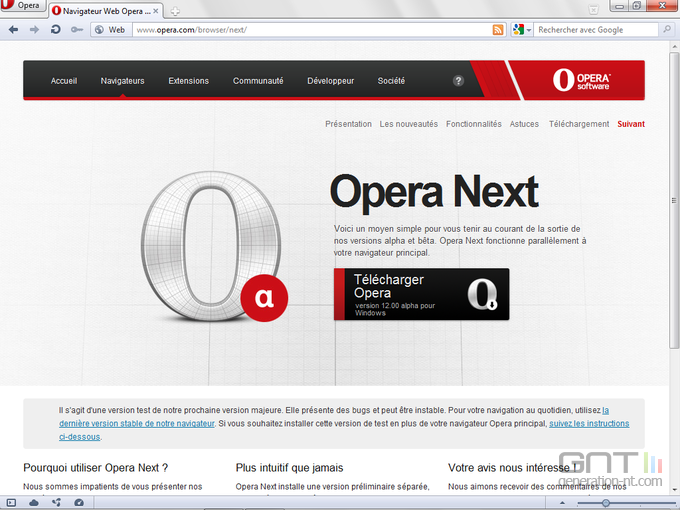Open the Suivant link
This screenshot has width=680, height=510.
(x=631, y=124)
